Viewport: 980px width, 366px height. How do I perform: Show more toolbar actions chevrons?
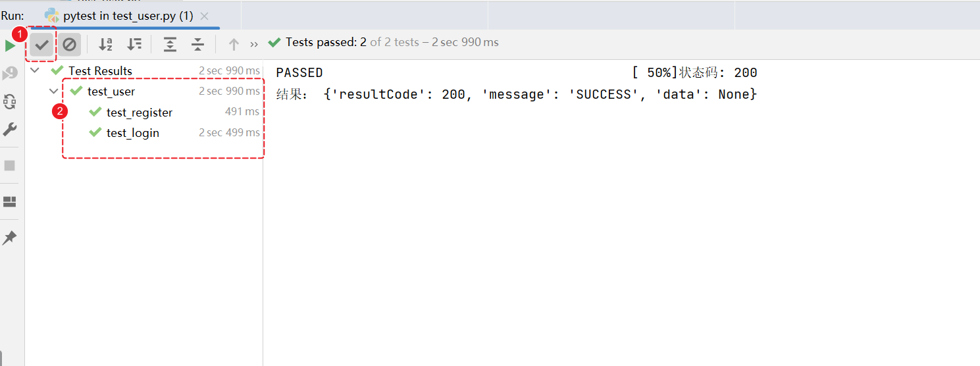click(254, 45)
